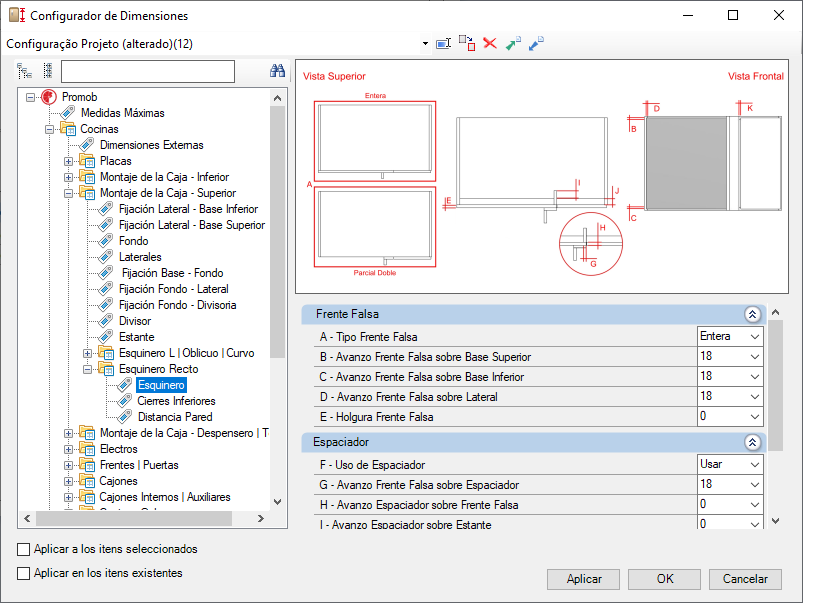813x612 pixels.
Task: Expand the Cajones folder
Action: [68, 481]
